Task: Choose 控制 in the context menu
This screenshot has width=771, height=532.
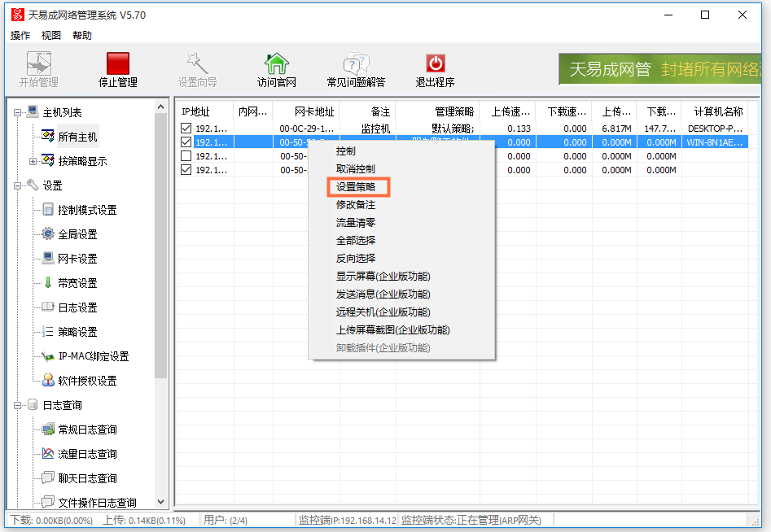Action: coord(401,150)
